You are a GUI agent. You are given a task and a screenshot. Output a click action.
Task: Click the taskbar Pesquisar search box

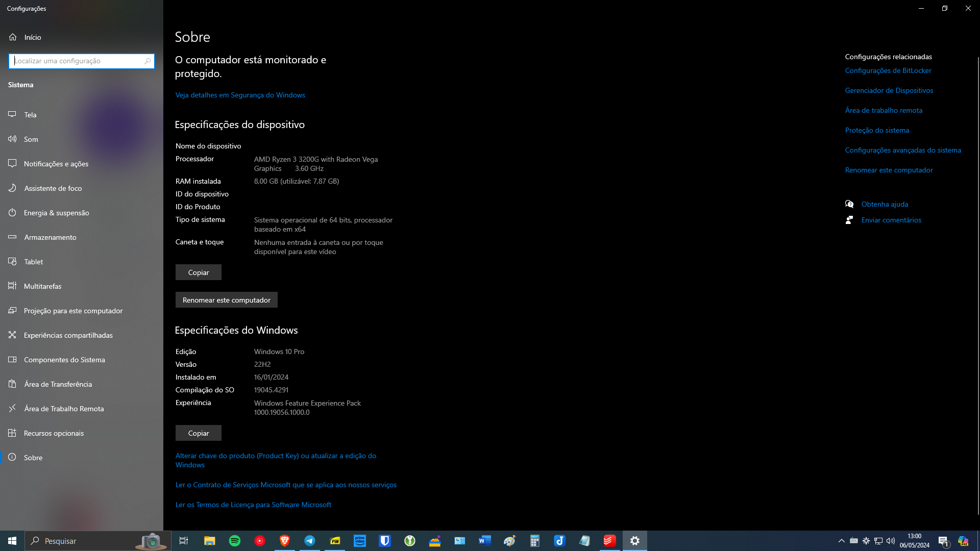coord(98,541)
